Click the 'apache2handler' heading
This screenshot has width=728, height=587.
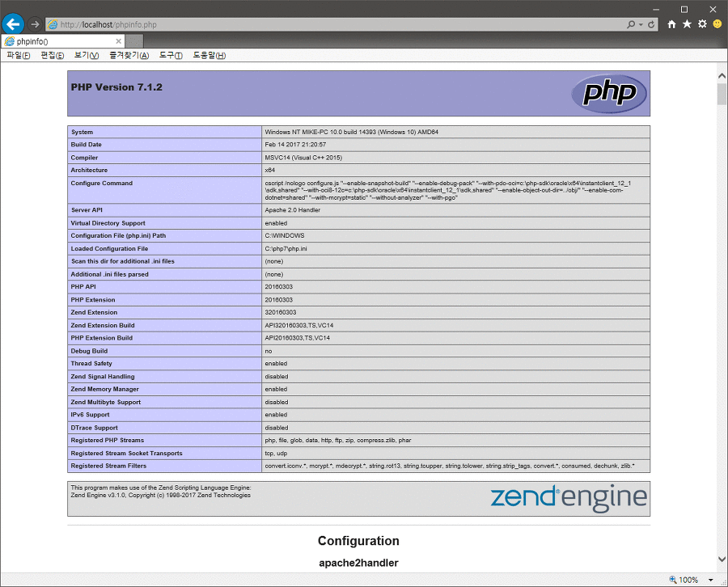[x=358, y=563]
